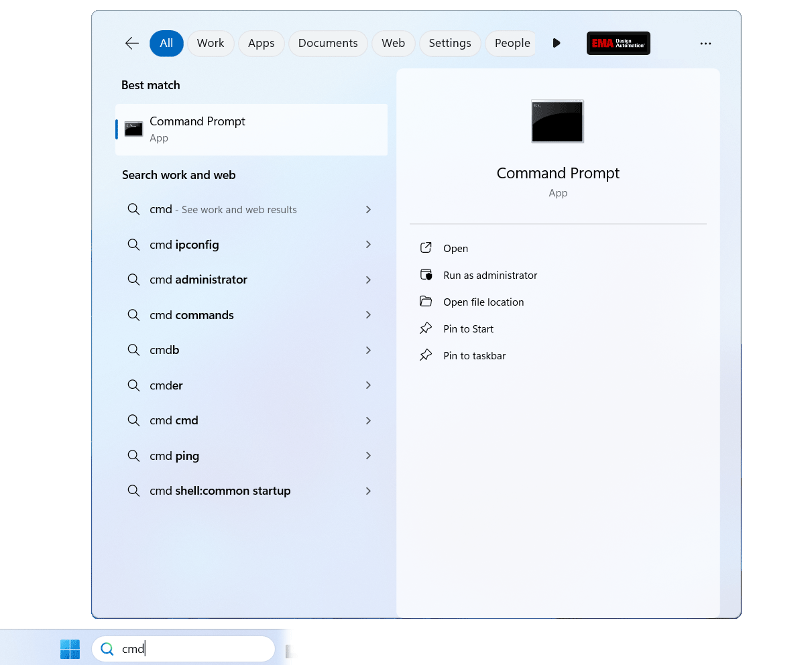The height and width of the screenshot is (665, 812).
Task: Click the Run as administrator shield icon
Action: pyautogui.click(x=426, y=274)
